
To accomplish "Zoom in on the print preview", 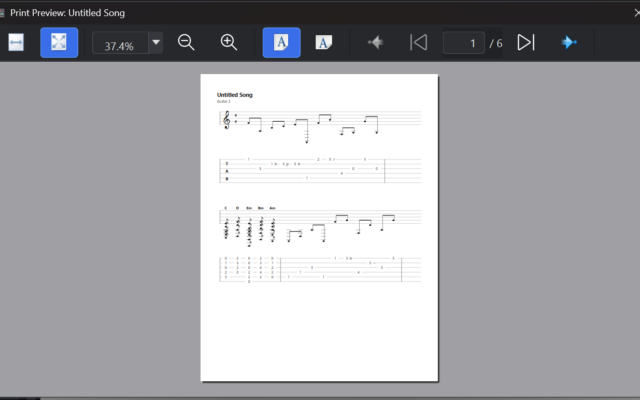I will [x=229, y=42].
